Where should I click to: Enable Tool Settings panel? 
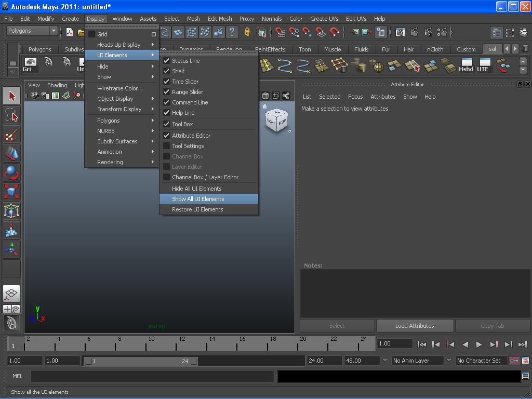[167, 146]
